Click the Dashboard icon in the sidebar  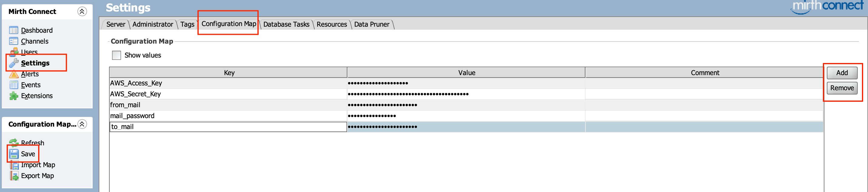pyautogui.click(x=14, y=30)
